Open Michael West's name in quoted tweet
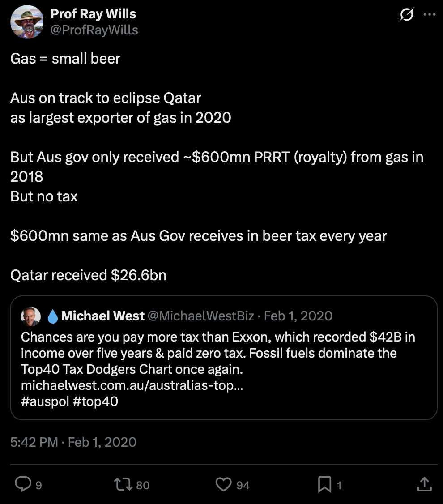The image size is (443, 504). (103, 316)
